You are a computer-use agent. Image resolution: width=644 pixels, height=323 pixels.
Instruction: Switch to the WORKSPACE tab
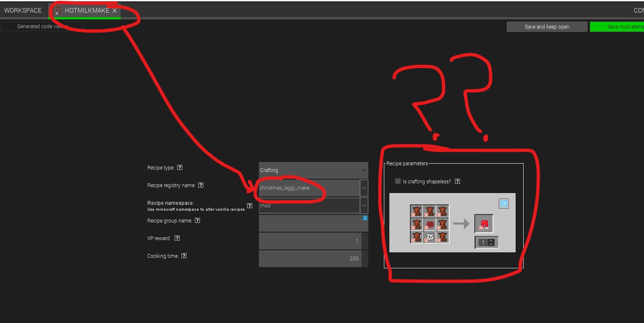click(x=23, y=10)
